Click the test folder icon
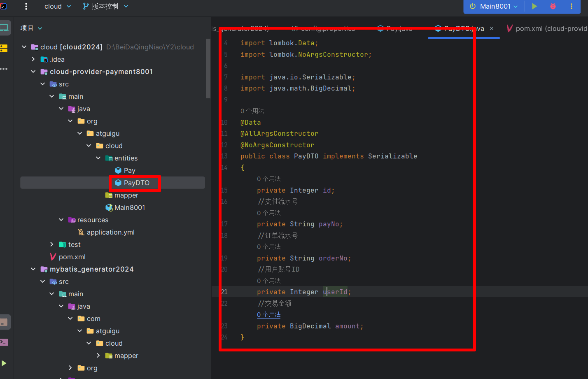588x379 pixels. coord(63,244)
